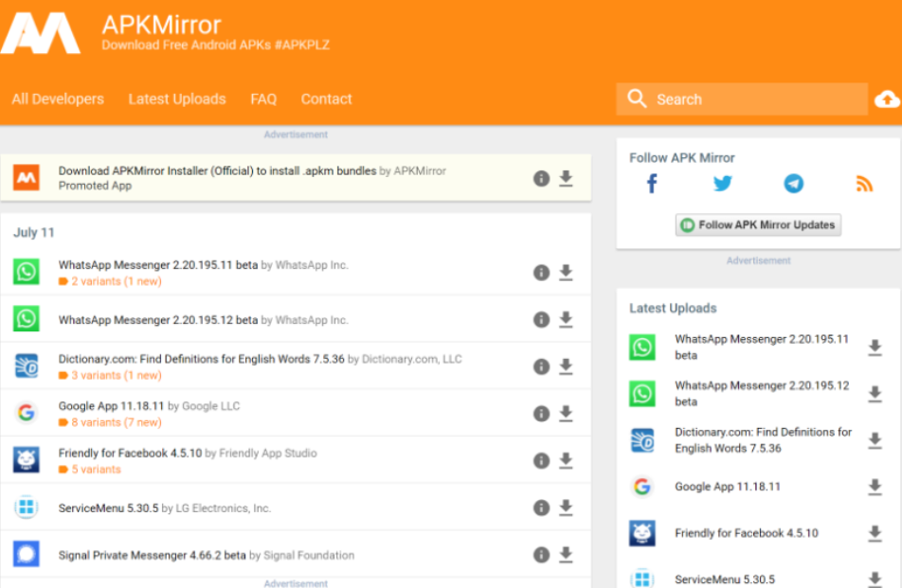Image resolution: width=902 pixels, height=588 pixels.
Task: Click the magnifying glass search icon
Action: [637, 98]
